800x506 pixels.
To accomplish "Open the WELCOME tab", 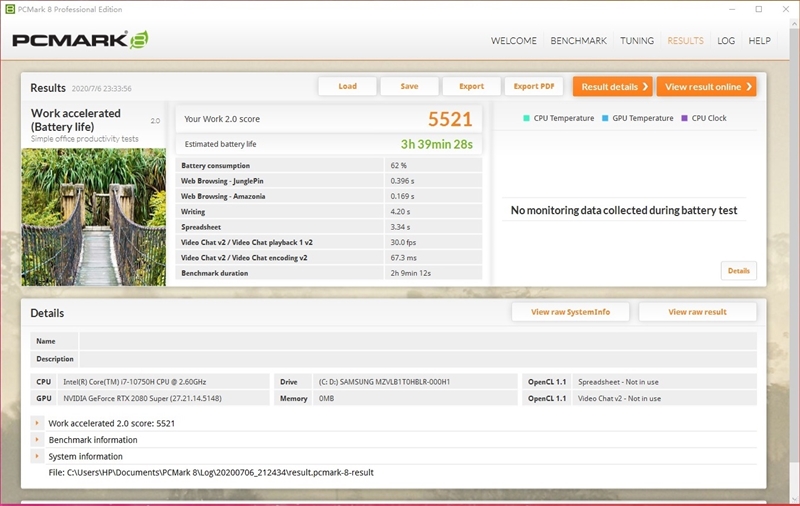I will [x=513, y=41].
